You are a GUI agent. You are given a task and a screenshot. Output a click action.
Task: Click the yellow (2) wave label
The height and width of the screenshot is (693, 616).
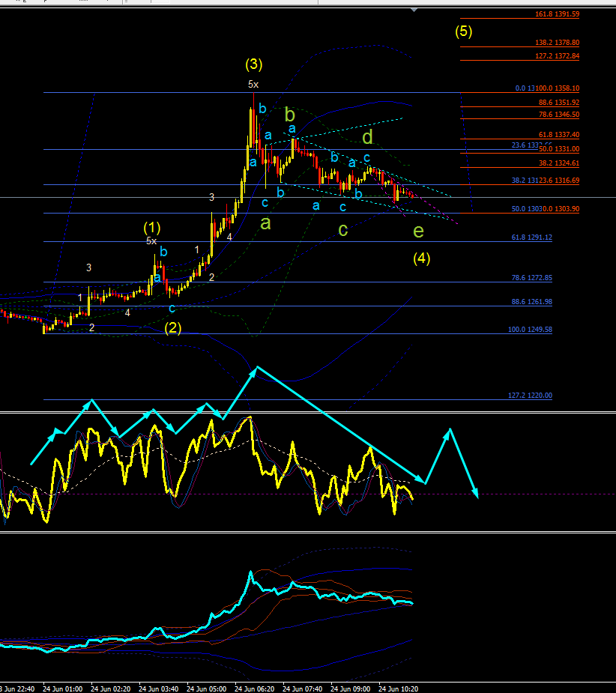pos(173,327)
